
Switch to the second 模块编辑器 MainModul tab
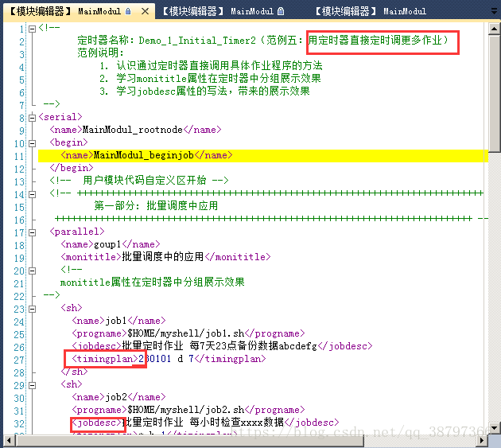click(223, 11)
